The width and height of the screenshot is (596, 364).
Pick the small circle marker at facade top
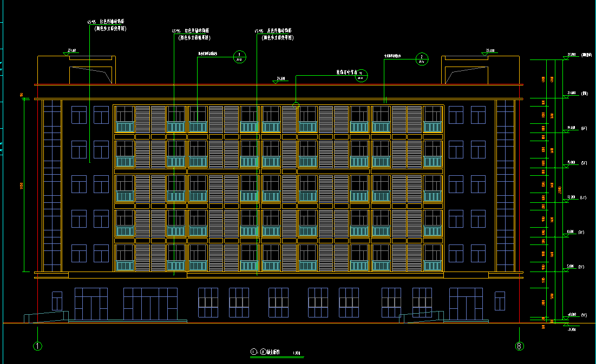(x=296, y=105)
